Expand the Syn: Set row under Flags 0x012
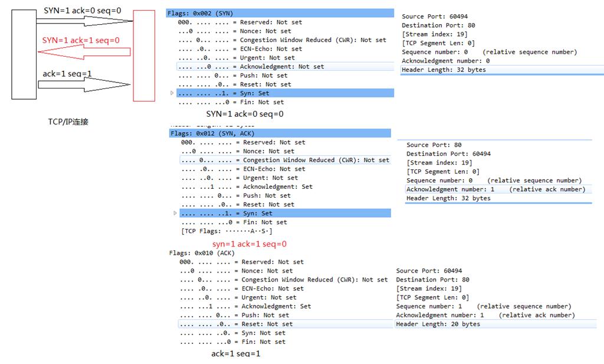 (175, 213)
